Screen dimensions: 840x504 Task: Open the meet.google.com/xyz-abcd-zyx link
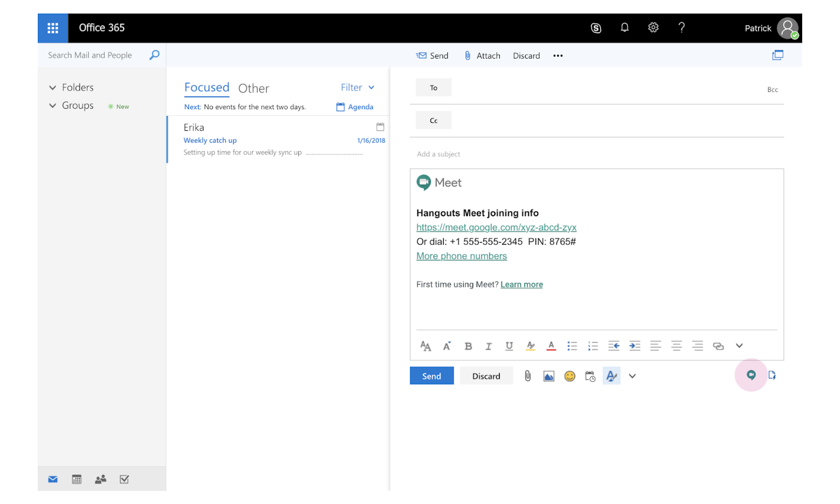pyautogui.click(x=496, y=227)
